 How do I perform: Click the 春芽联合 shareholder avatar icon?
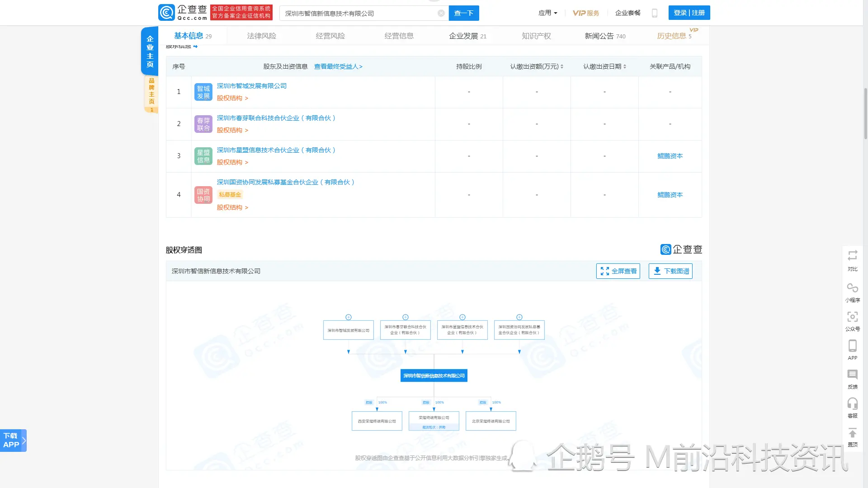click(x=203, y=124)
